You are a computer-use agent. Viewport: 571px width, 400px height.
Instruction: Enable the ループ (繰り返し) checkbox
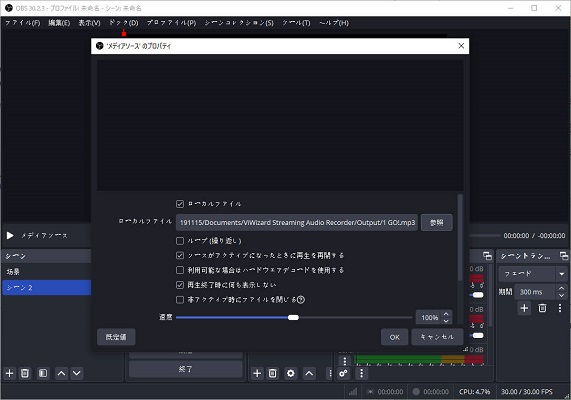click(180, 241)
